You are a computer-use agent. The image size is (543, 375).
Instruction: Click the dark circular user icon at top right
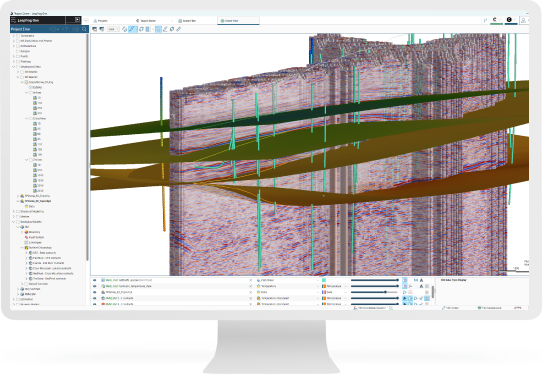coord(509,20)
